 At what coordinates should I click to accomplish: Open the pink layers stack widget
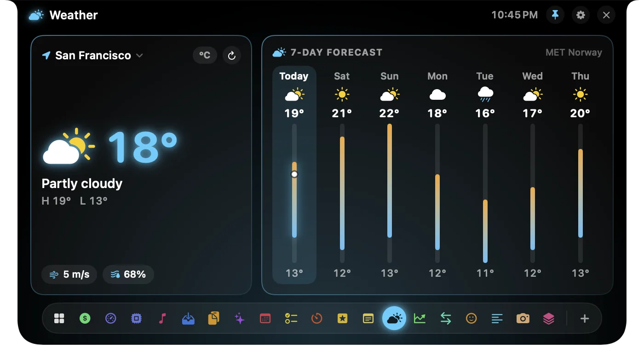click(x=548, y=318)
